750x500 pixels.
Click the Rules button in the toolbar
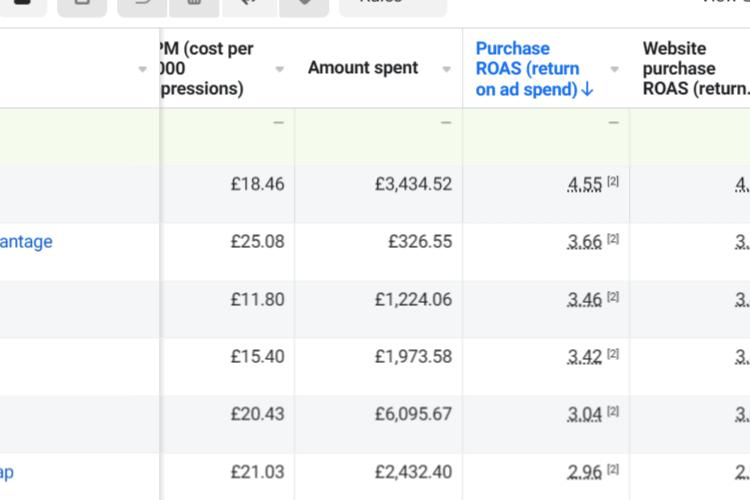[393, 5]
